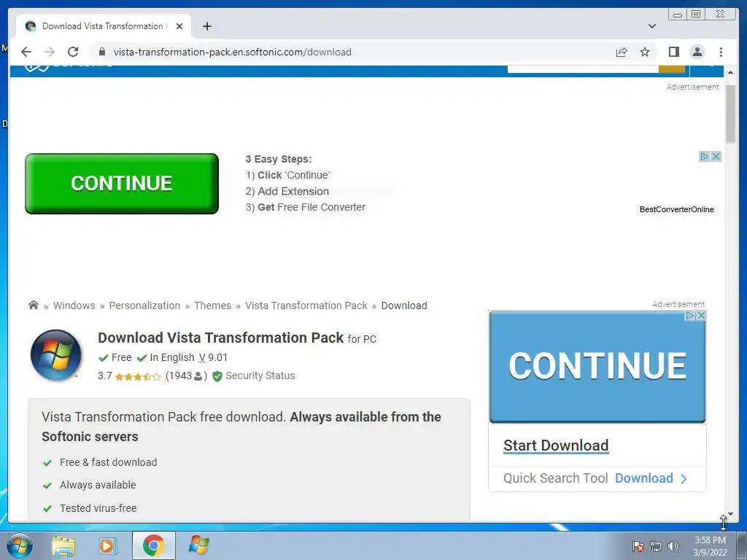This screenshot has height=560, width=747.
Task: Click the Security Status shield icon
Action: click(x=217, y=376)
